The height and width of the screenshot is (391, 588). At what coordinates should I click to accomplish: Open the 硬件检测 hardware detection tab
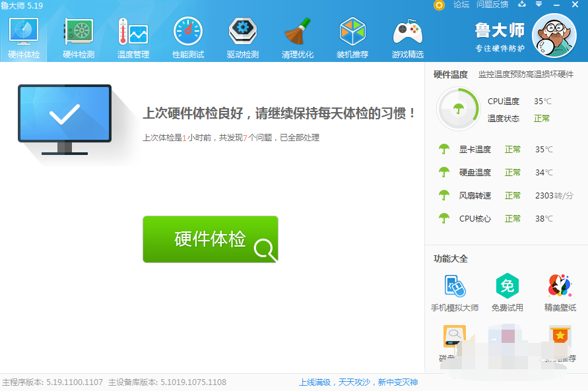pyautogui.click(x=79, y=38)
